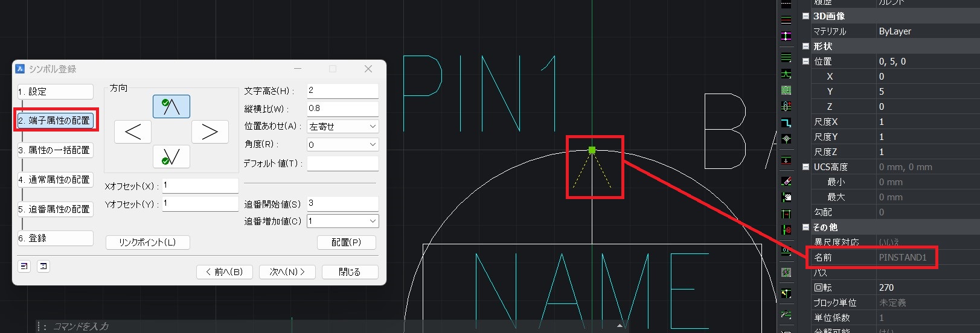
Task: Click the NAME text in drawing
Action: (592, 291)
